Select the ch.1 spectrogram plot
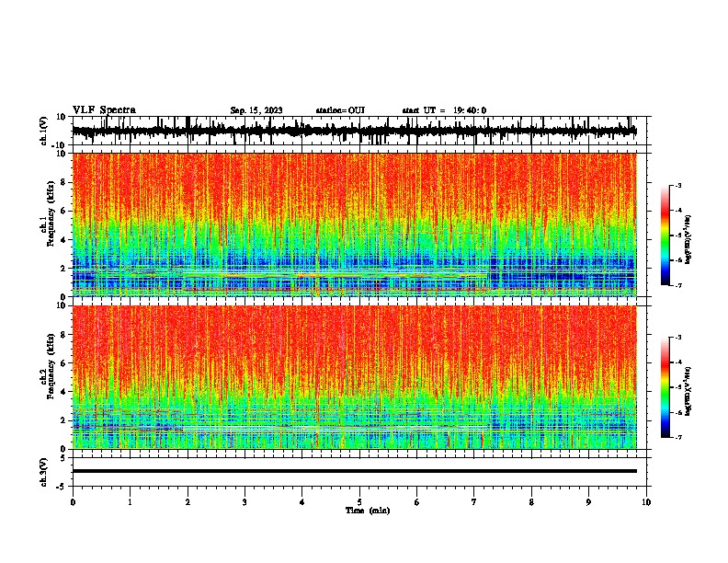728x563 pixels. click(354, 224)
